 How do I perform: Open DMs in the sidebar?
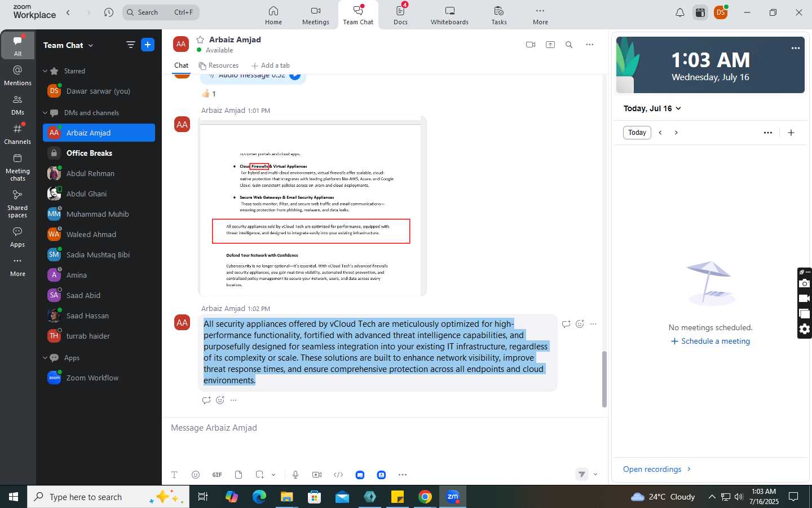coord(18,104)
